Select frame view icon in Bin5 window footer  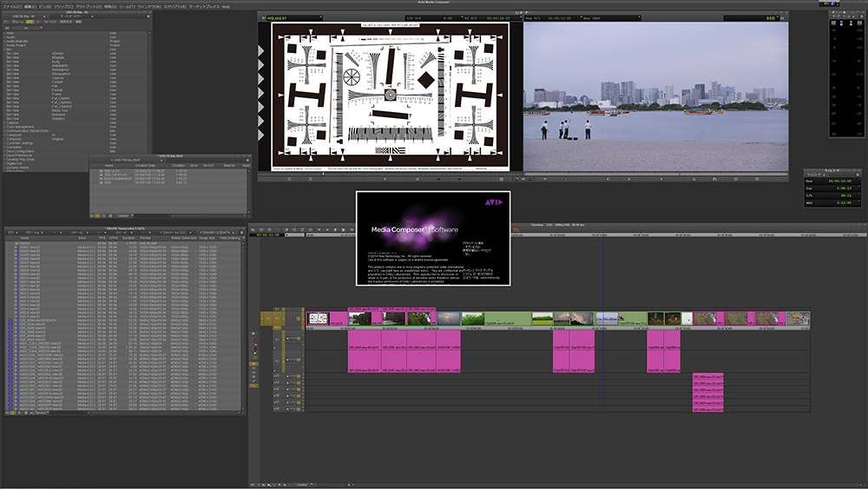[104, 215]
